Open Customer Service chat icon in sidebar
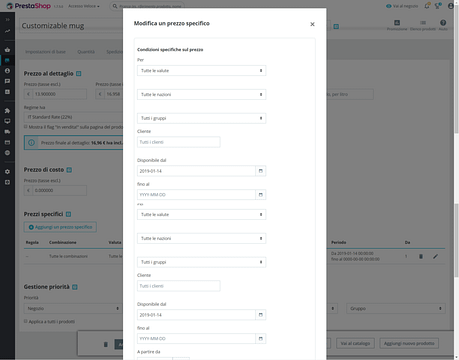Screen dimensions: 459x360 pos(7,81)
